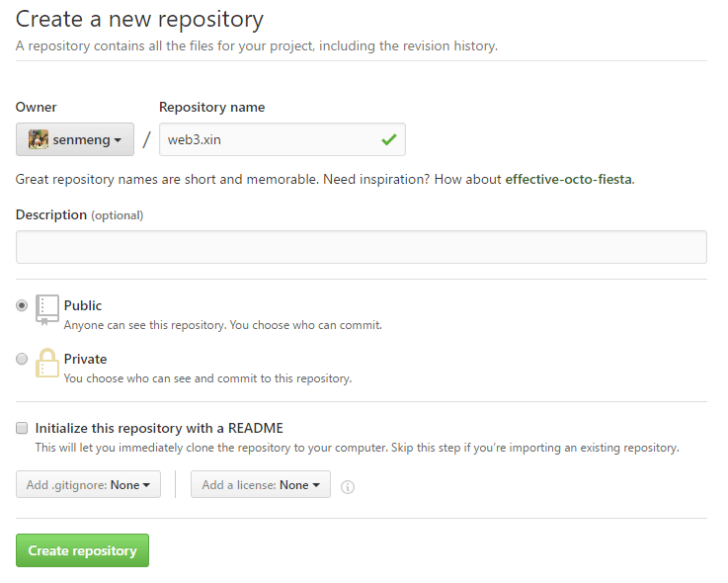Click the bold Private option label
The width and height of the screenshot is (728, 583).
point(85,359)
